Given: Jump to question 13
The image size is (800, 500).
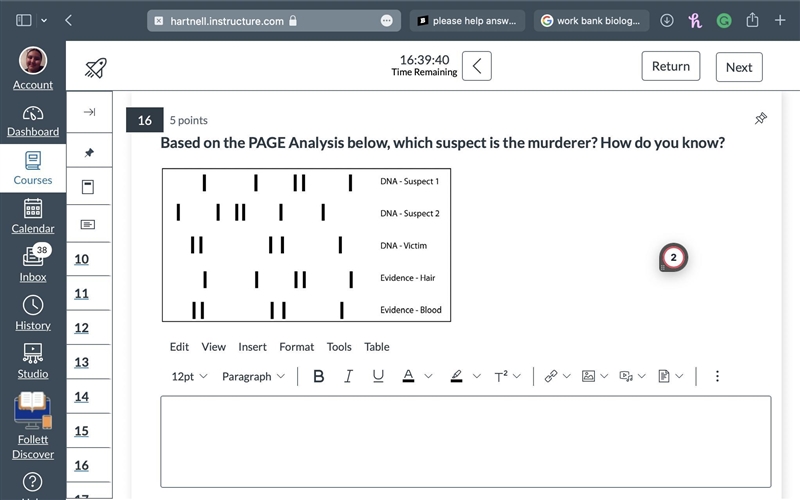Looking at the screenshot, I should point(82,363).
